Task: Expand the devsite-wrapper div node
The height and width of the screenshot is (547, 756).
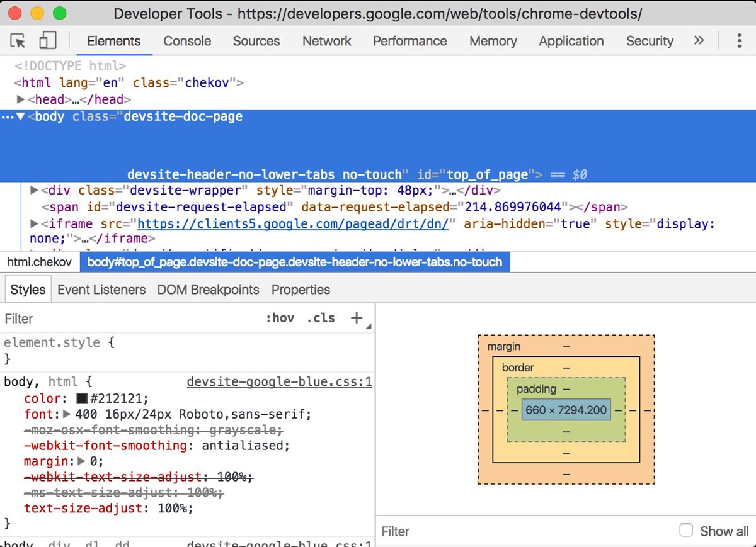Action: (x=35, y=190)
